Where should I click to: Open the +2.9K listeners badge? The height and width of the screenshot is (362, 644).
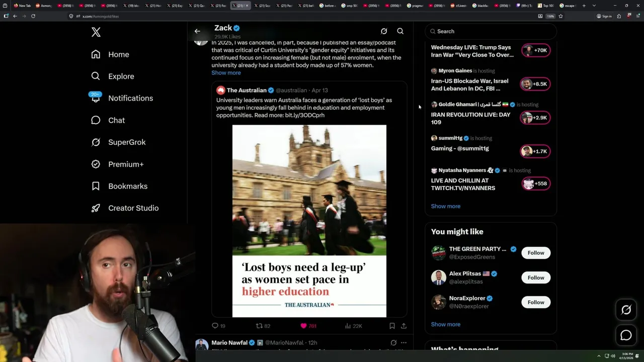tap(536, 118)
